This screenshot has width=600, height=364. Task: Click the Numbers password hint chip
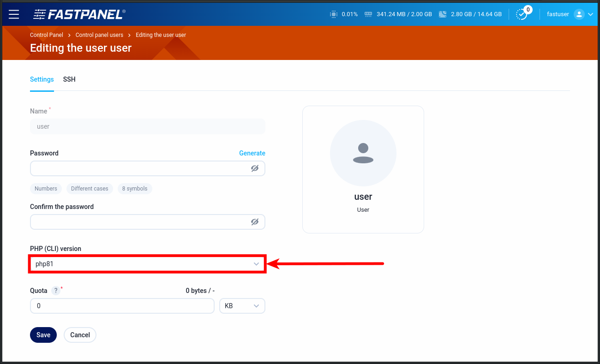(x=46, y=189)
